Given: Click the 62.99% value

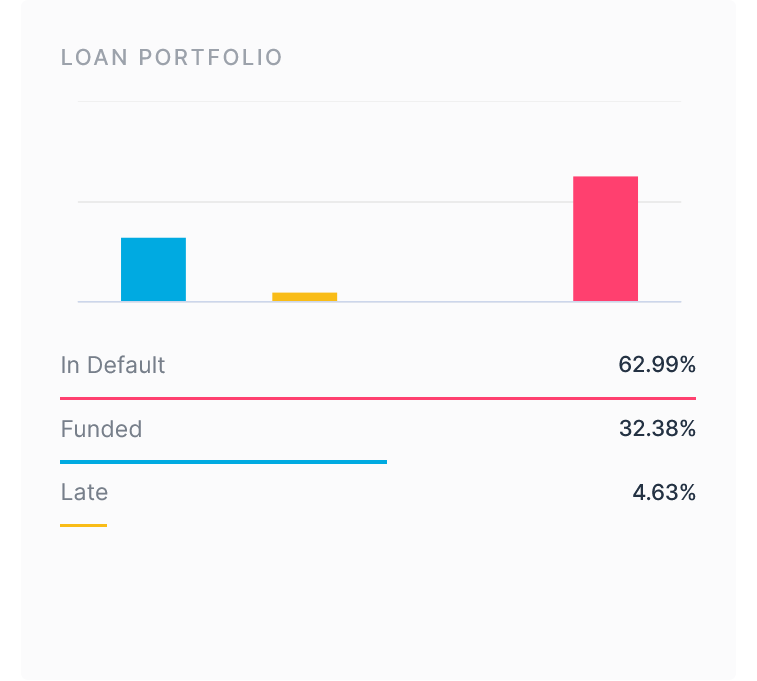Looking at the screenshot, I should point(656,365).
